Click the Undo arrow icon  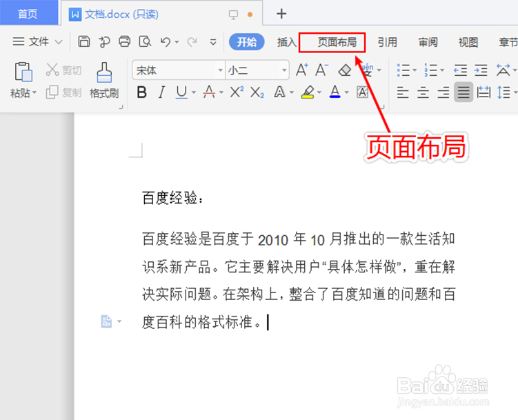click(x=165, y=42)
